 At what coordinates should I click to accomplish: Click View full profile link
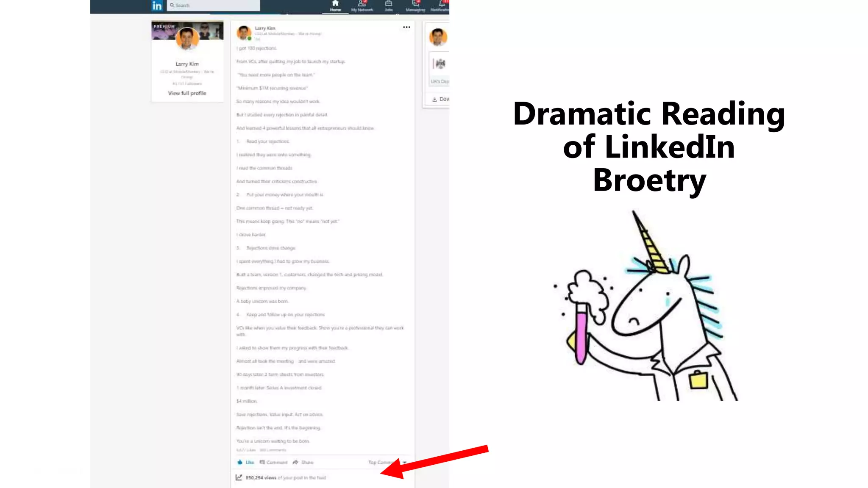coord(187,93)
